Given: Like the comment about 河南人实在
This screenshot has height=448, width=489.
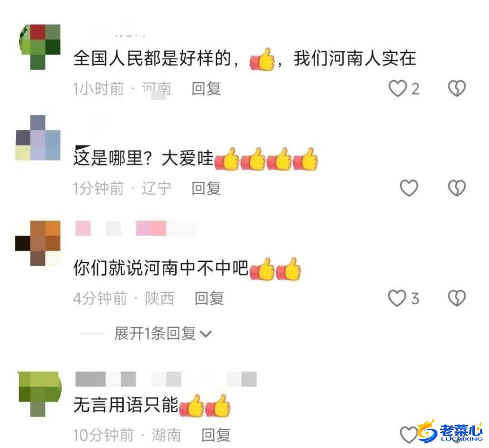Looking at the screenshot, I should [x=398, y=88].
